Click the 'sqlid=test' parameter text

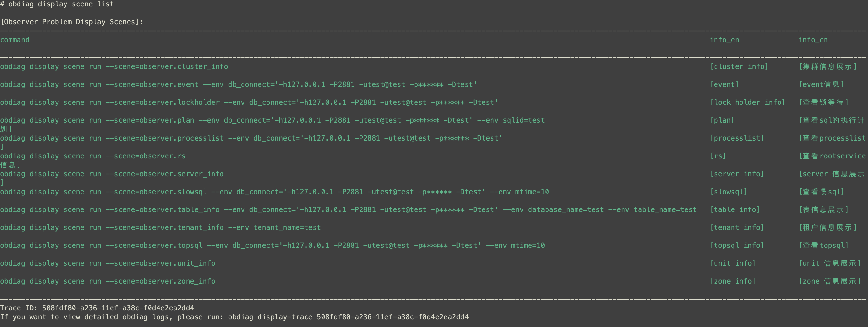click(523, 120)
